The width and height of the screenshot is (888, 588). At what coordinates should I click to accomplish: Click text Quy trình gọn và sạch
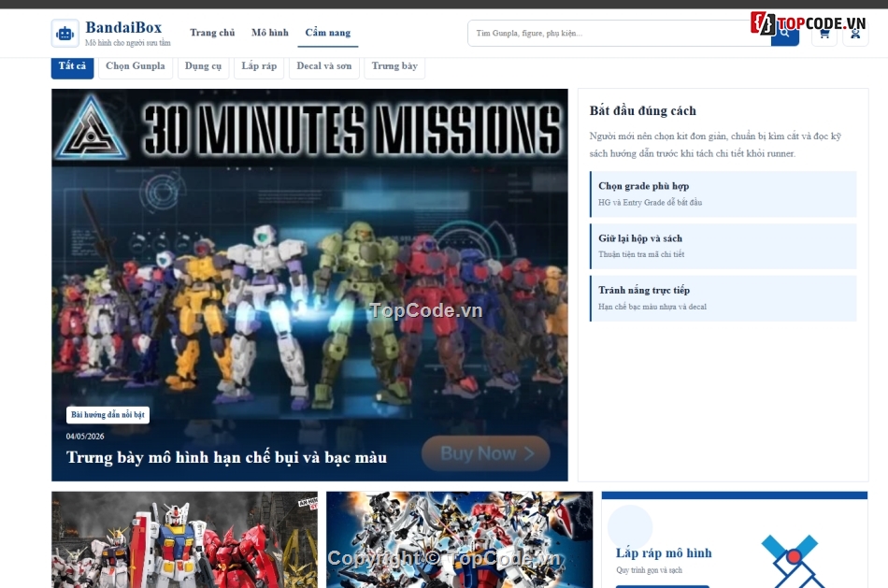tap(649, 570)
